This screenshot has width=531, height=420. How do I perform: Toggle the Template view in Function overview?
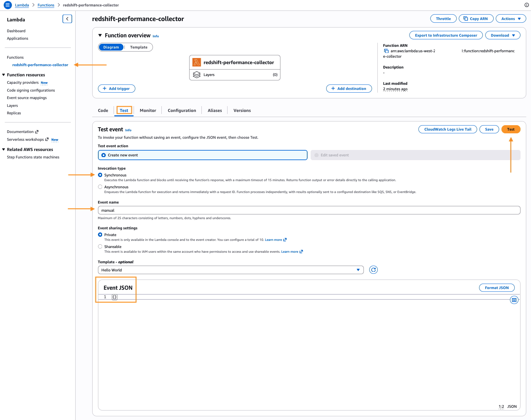tap(139, 47)
